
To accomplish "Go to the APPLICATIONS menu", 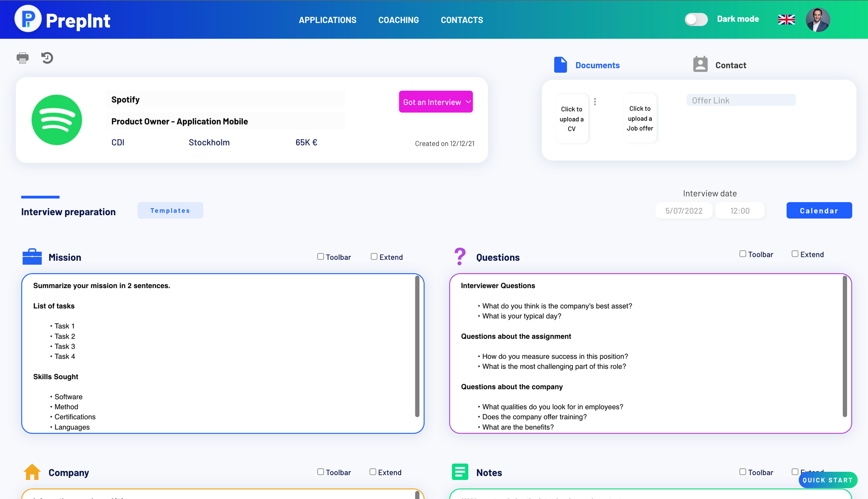I will 328,20.
